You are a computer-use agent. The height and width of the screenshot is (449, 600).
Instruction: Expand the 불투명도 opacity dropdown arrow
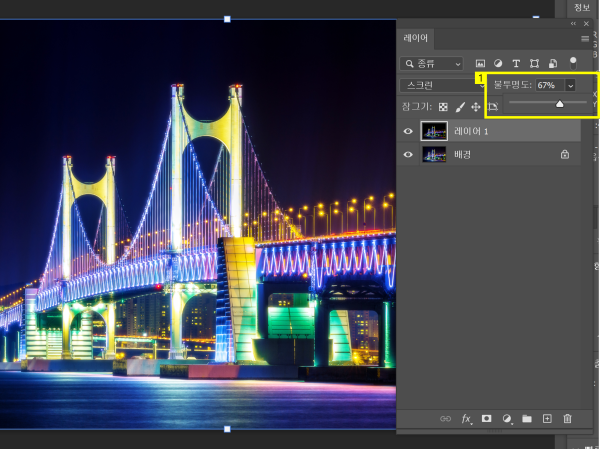tap(571, 86)
